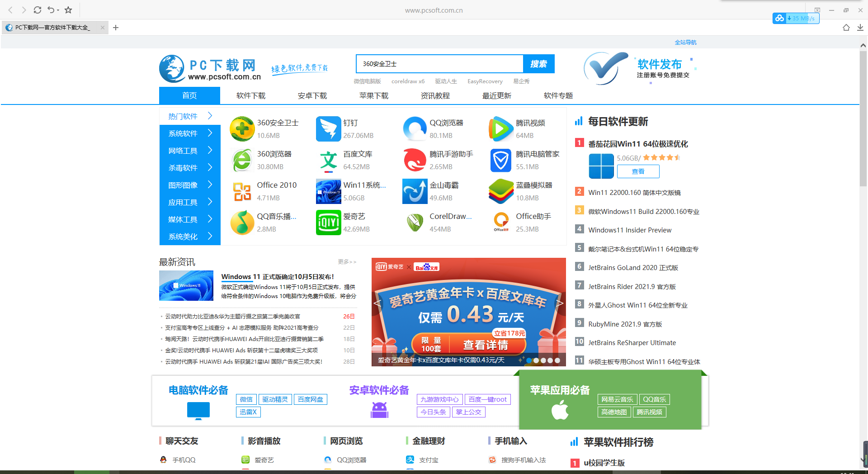Expand the 杀毒软件 category
This screenshot has width=868, height=474.
click(183, 167)
